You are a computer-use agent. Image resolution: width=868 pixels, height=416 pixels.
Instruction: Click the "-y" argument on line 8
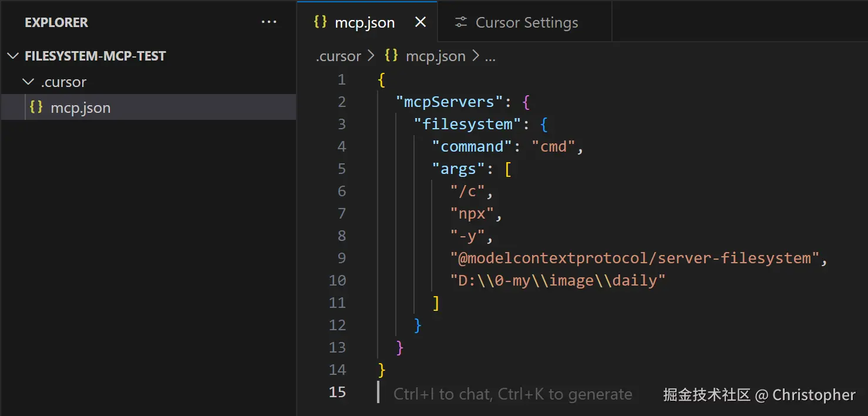[x=467, y=236]
